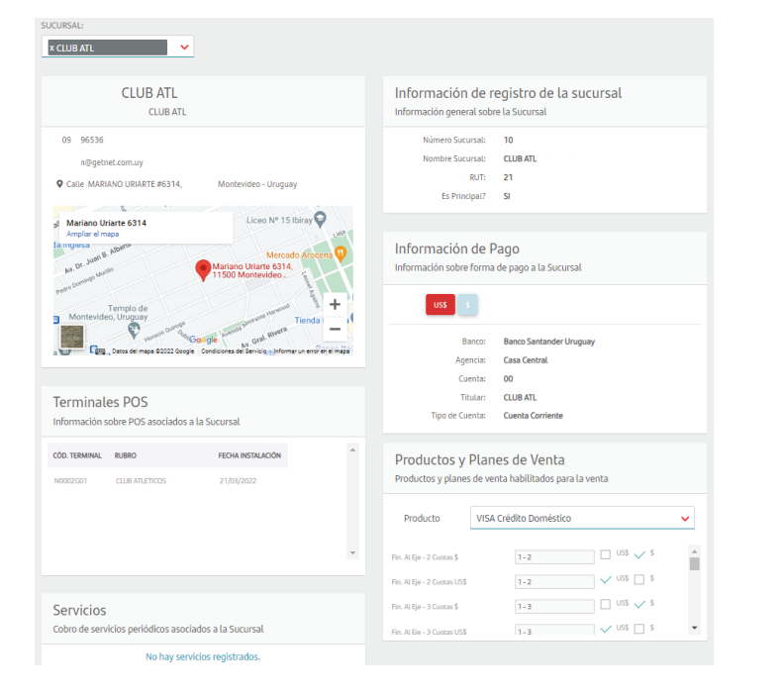Image resolution: width=784 pixels, height=696 pixels.
Task: Switch map to satellite view thumbnail
Action: pyautogui.click(x=72, y=338)
